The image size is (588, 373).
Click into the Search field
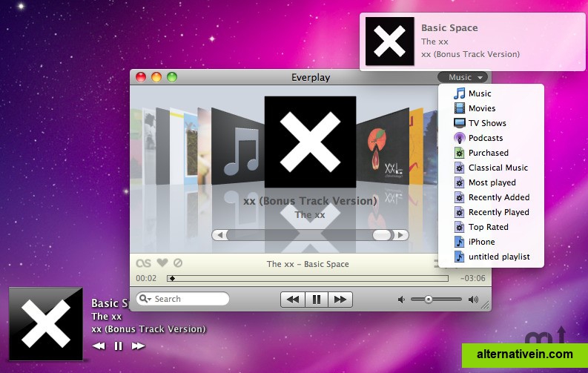tap(182, 299)
